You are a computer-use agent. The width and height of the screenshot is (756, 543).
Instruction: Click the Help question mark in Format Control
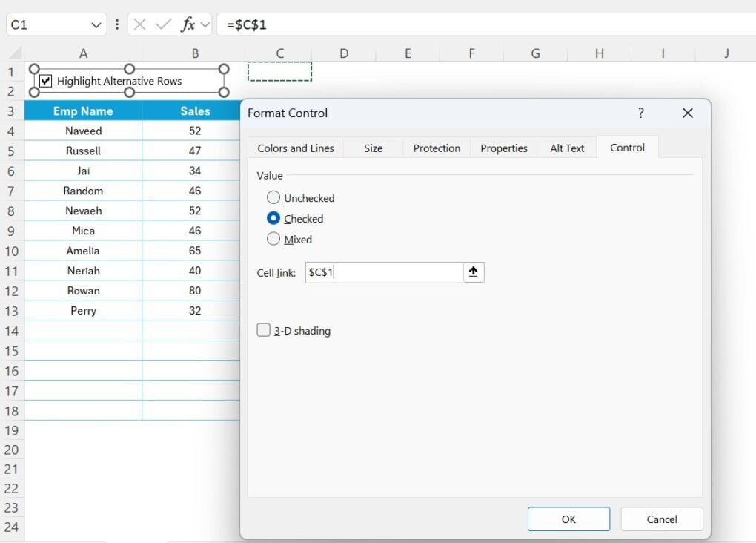tap(640, 113)
